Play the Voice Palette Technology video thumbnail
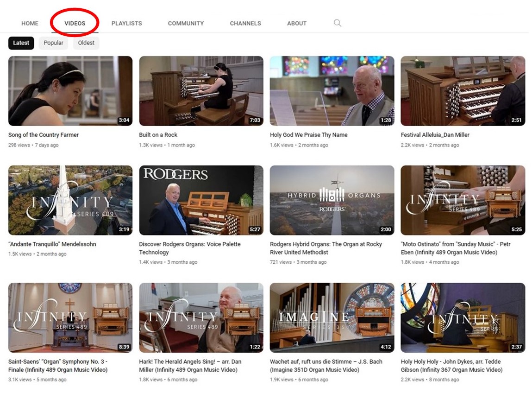This screenshot has height=393, width=532. 201,200
